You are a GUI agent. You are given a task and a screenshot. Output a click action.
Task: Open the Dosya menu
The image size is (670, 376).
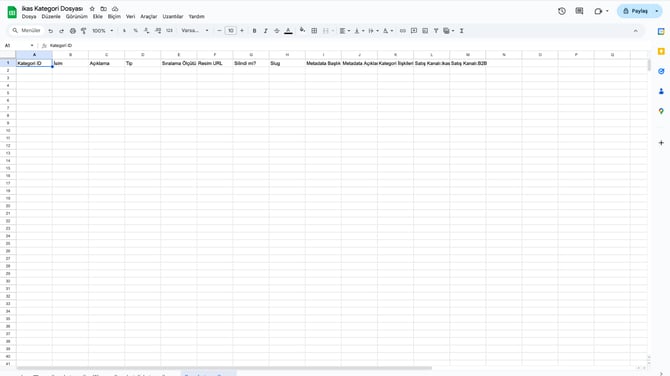[29, 17]
